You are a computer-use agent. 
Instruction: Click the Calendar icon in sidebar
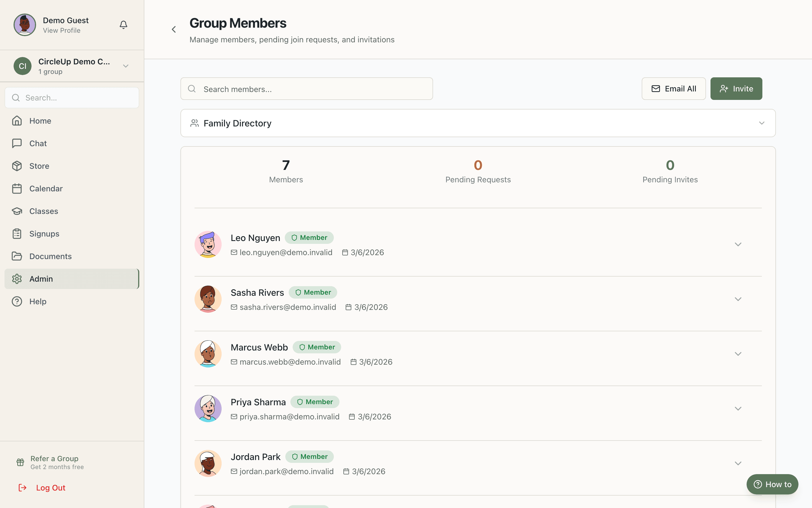pos(17,189)
